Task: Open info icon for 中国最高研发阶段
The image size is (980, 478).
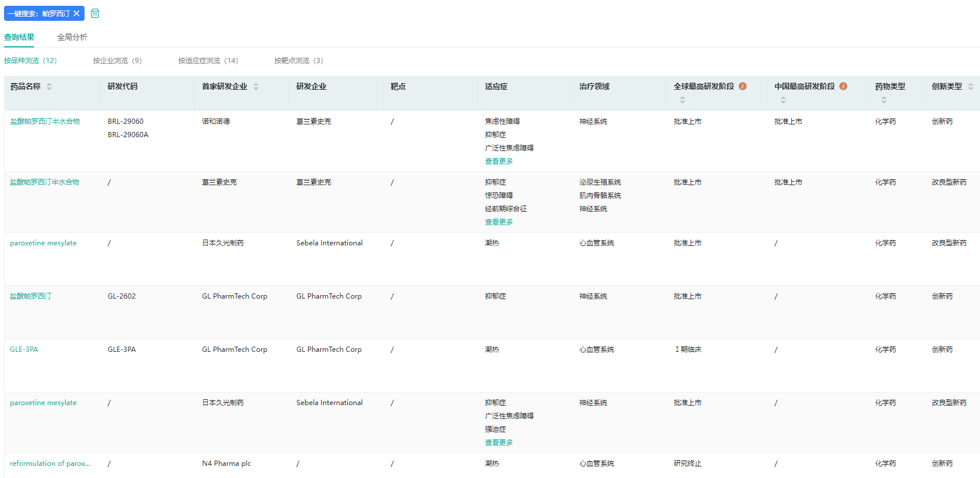Action: tap(843, 86)
